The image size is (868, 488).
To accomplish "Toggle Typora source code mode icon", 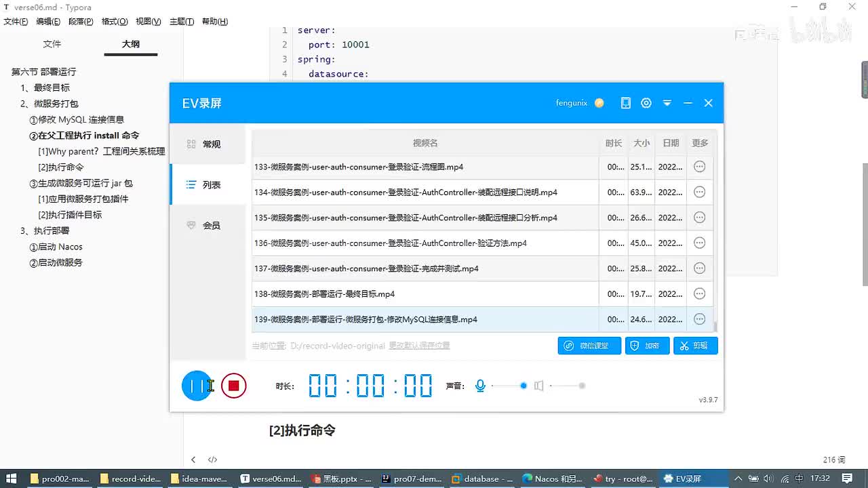I will [212, 460].
